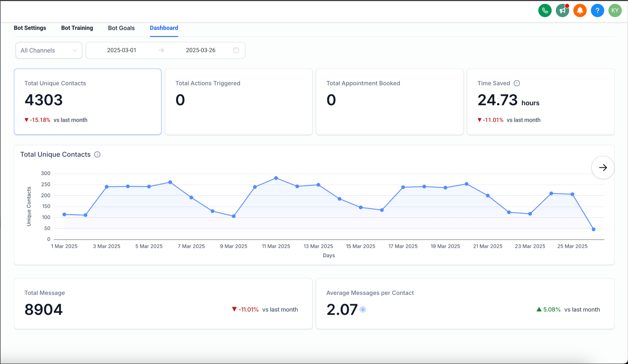Click the end date field showing 2025-03-26

click(x=201, y=50)
